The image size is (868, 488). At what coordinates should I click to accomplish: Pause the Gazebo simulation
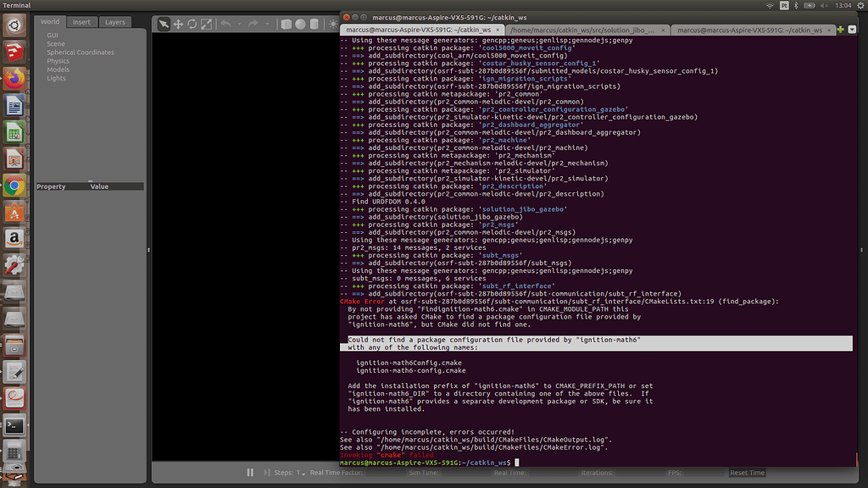coord(250,473)
